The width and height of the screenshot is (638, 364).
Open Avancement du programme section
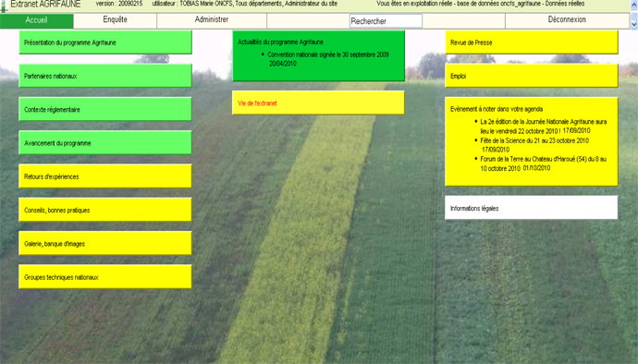105,143
